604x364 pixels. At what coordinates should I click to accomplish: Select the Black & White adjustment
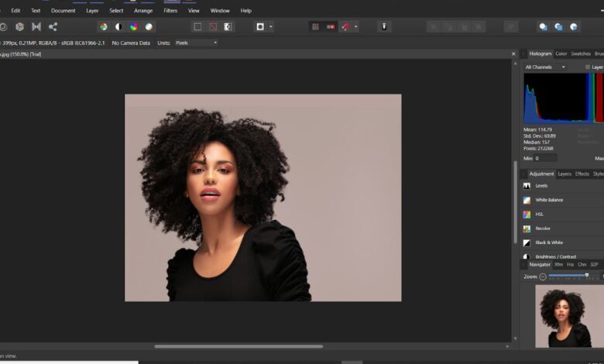coord(549,242)
